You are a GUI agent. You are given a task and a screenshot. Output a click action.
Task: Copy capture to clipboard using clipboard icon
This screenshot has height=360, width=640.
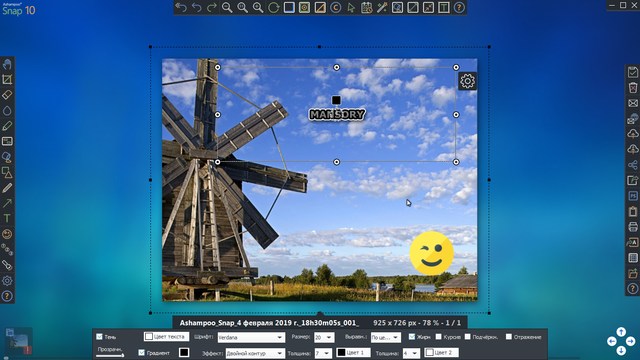pos(633,211)
